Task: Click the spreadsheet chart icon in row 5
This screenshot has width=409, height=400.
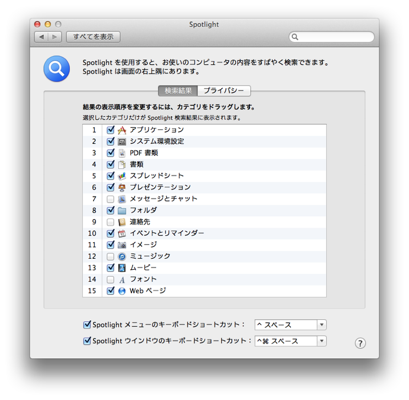Action: [x=122, y=176]
